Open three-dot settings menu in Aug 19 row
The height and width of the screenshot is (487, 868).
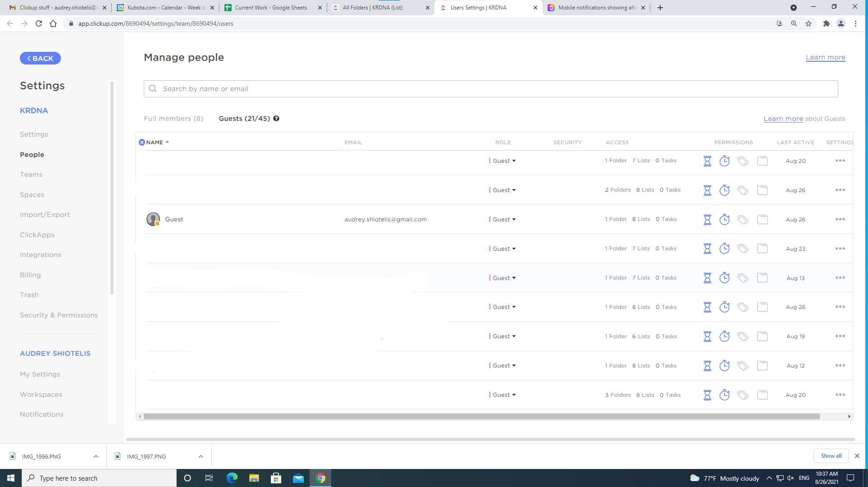pyautogui.click(x=840, y=336)
